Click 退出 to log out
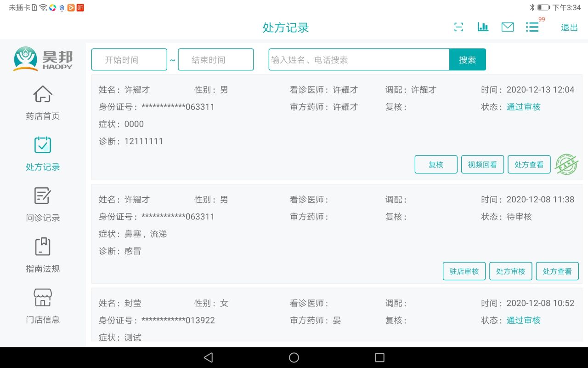Screen dimensions: 588x368 569,28
